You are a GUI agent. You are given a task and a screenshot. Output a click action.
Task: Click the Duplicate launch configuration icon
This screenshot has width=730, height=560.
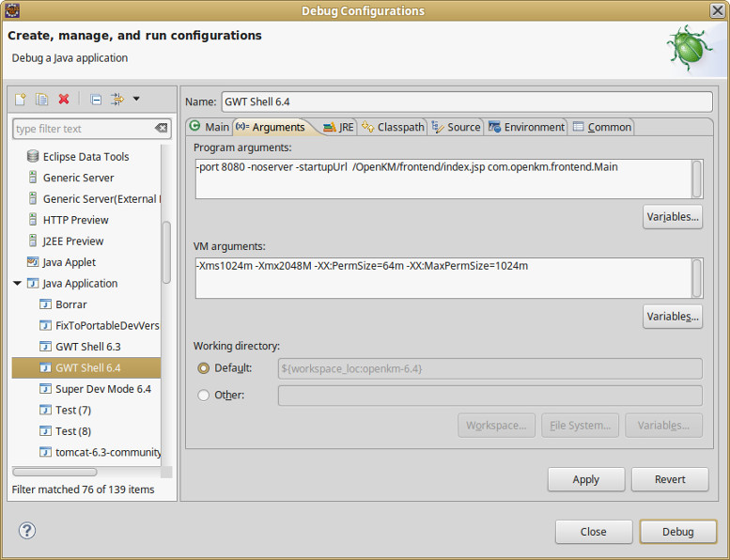(x=42, y=100)
